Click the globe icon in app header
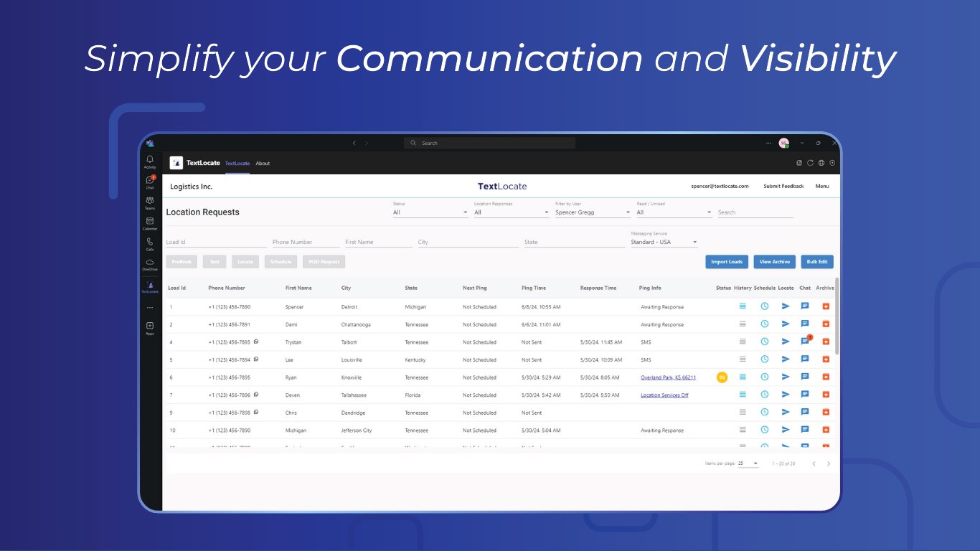The width and height of the screenshot is (980, 551). tap(821, 163)
